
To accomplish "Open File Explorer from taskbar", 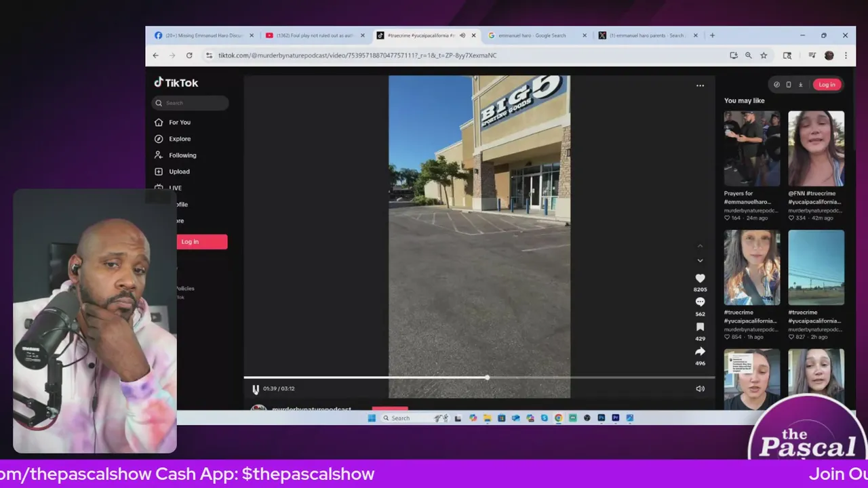I will 487,418.
